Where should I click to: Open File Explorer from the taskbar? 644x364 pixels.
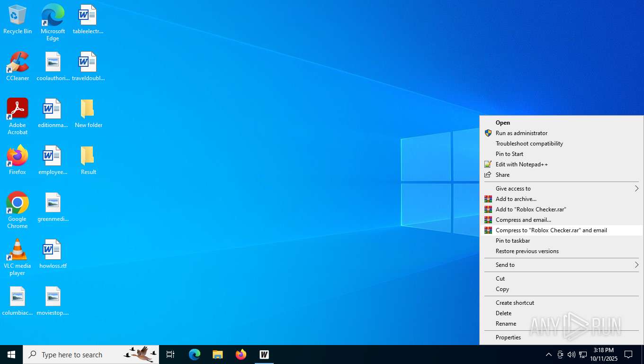(217, 355)
